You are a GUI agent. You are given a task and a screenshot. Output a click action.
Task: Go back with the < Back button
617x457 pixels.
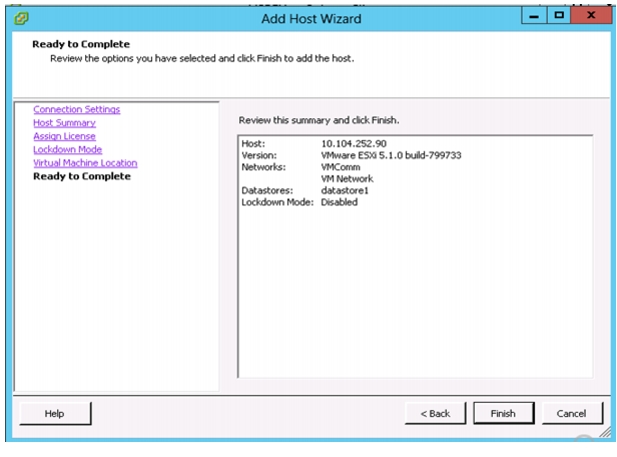point(435,413)
